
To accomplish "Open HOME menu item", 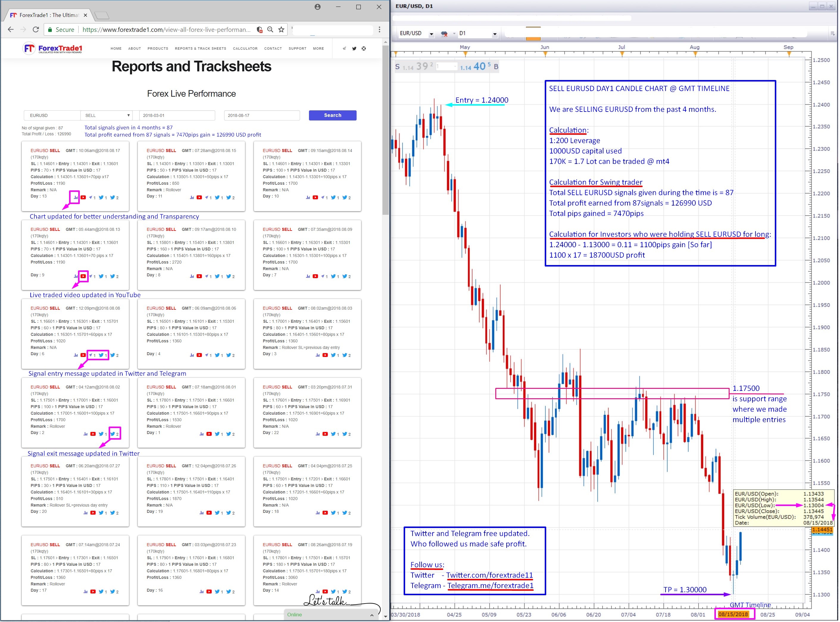I will (116, 48).
